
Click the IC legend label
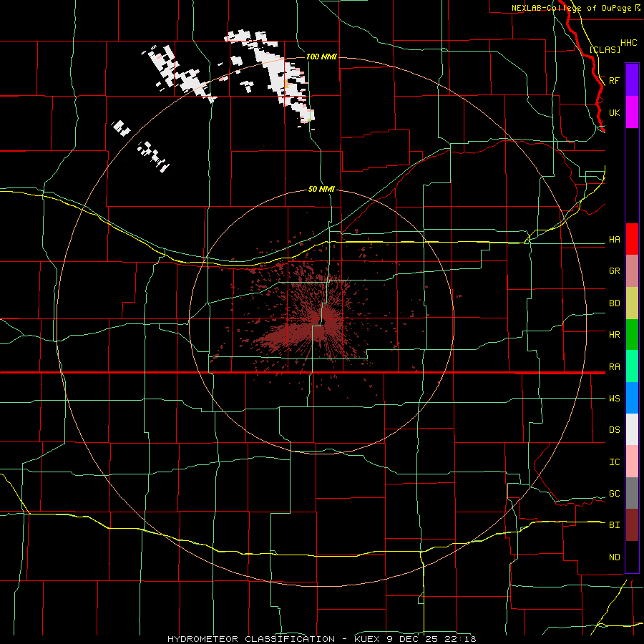tap(614, 462)
